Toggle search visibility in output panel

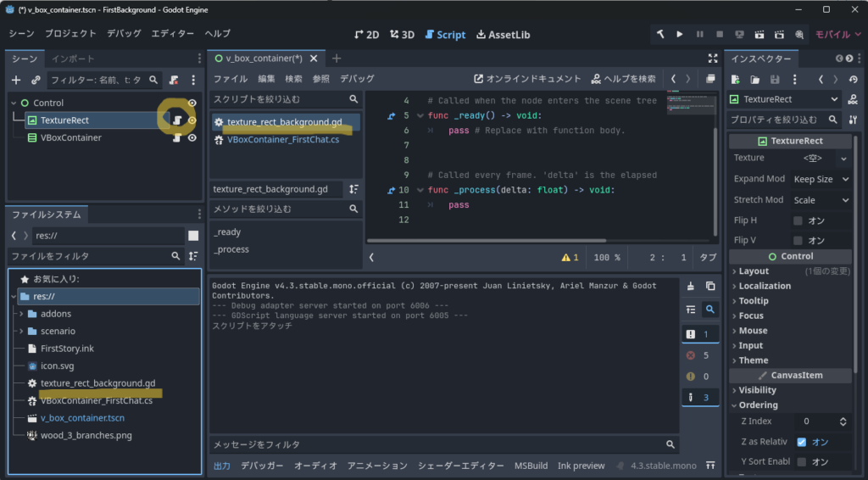pos(710,310)
